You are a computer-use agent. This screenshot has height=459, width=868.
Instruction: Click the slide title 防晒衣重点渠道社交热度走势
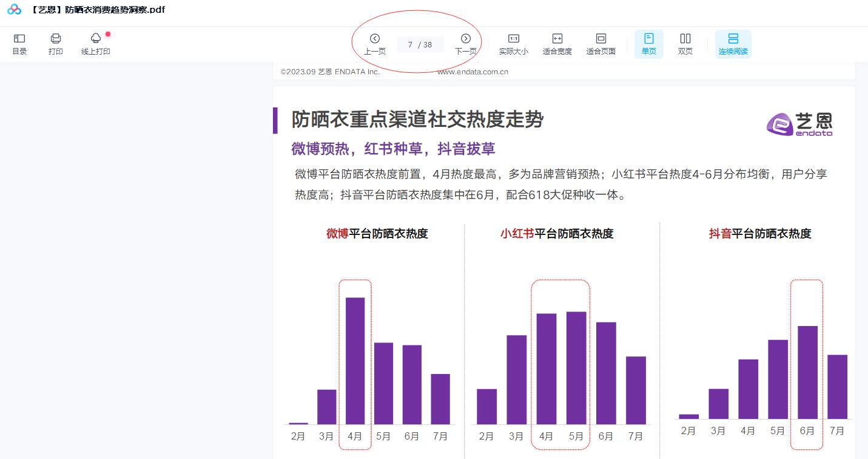[417, 120]
